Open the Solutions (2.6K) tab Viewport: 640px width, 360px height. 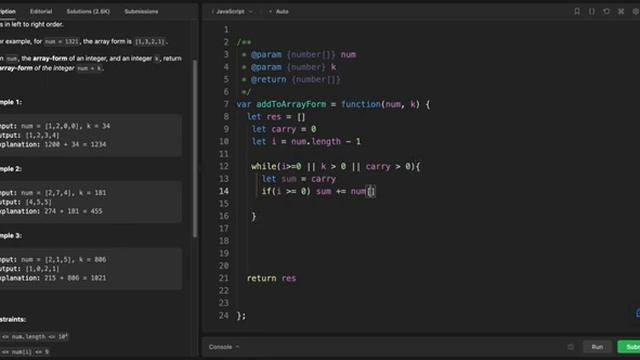pyautogui.click(x=88, y=11)
